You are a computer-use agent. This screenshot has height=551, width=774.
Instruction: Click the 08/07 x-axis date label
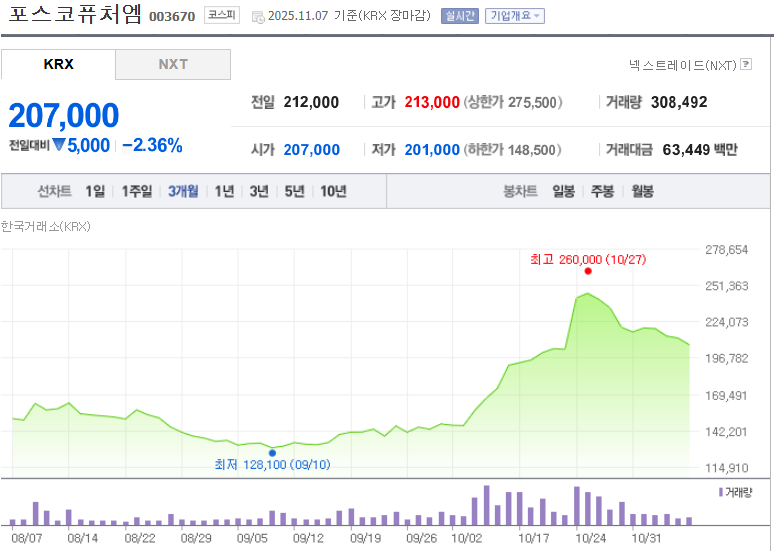coord(27,538)
